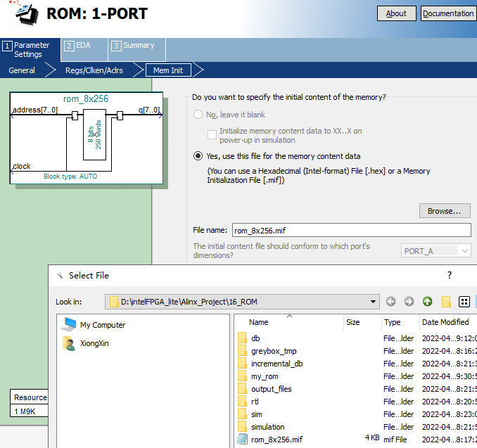The width and height of the screenshot is (477, 448).
Task: Click the Back navigation arrow icon
Action: pos(390,302)
